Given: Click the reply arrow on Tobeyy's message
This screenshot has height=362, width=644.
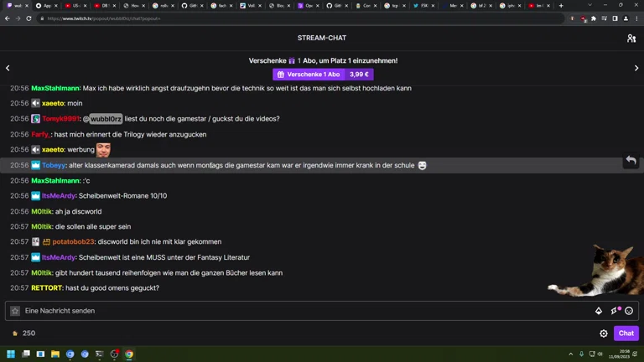Looking at the screenshot, I should click(631, 161).
